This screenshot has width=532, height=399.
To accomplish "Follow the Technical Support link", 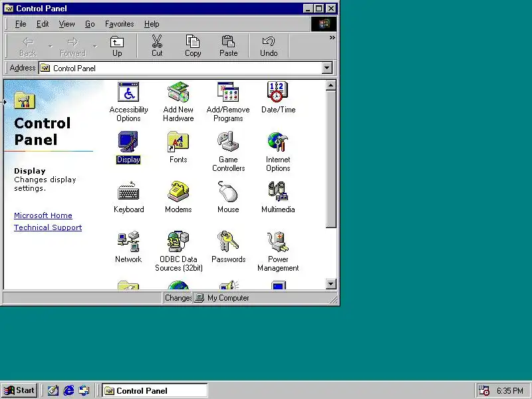I will (x=48, y=227).
